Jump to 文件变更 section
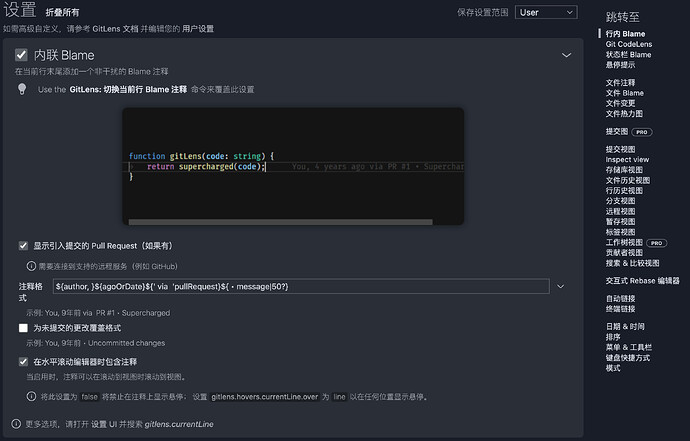This screenshot has height=441, width=690. click(620, 103)
